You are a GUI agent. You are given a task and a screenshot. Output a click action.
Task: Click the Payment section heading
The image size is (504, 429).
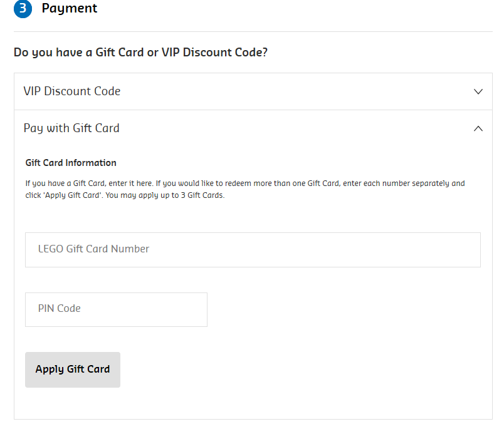pyautogui.click(x=70, y=9)
